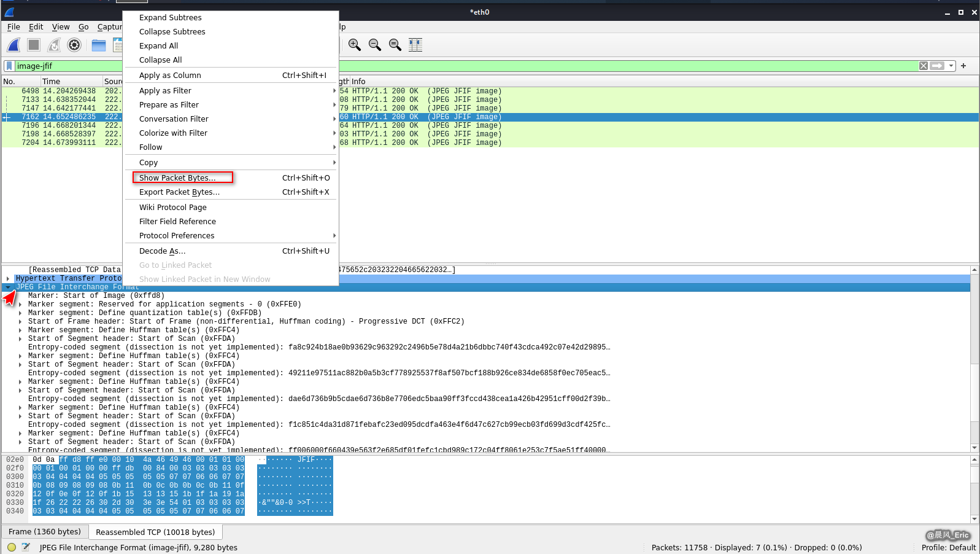The height and width of the screenshot is (554, 980).
Task: Open capture file properties icon in status bar
Action: (x=26, y=547)
